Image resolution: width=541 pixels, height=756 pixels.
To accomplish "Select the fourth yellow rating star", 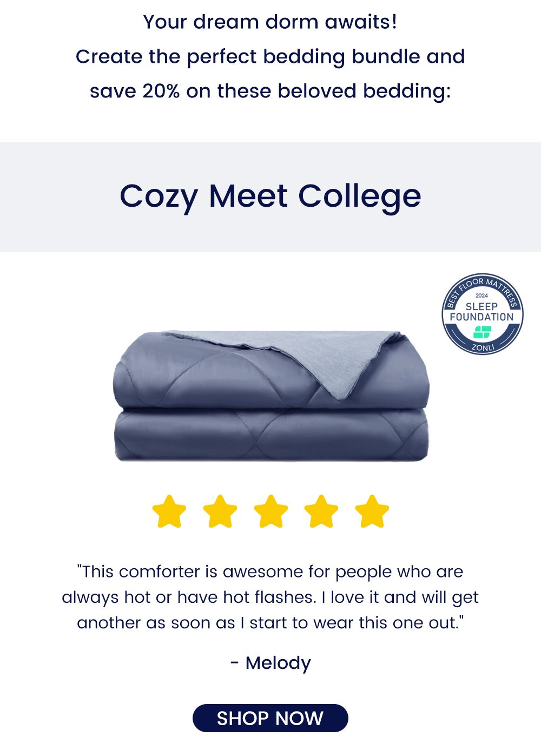I will [x=321, y=511].
